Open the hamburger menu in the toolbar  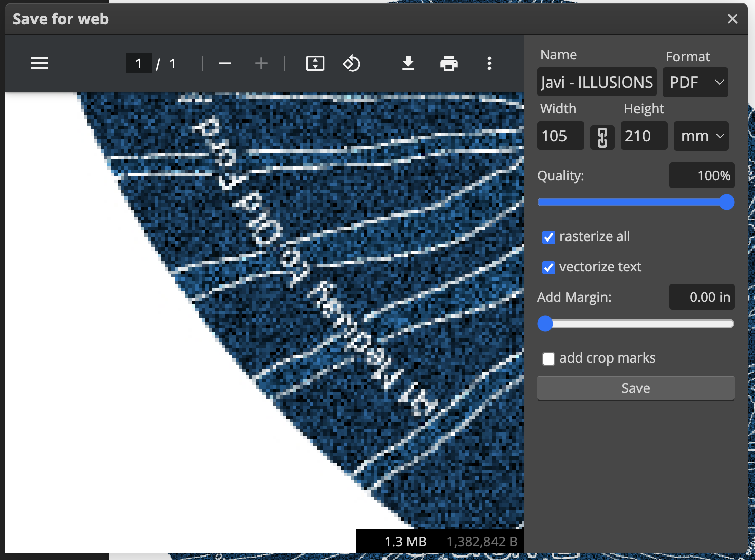tap(39, 63)
